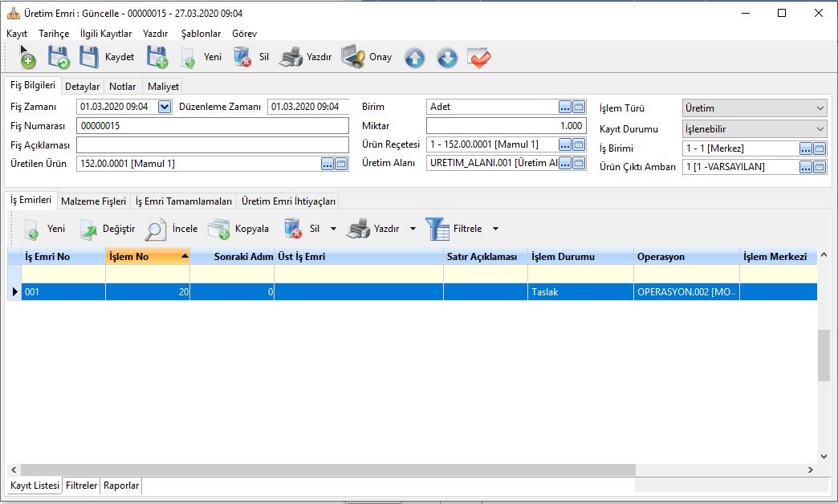Open lookup '...' button for Birim field
Viewport: 838px width, 504px height.
coord(565,107)
